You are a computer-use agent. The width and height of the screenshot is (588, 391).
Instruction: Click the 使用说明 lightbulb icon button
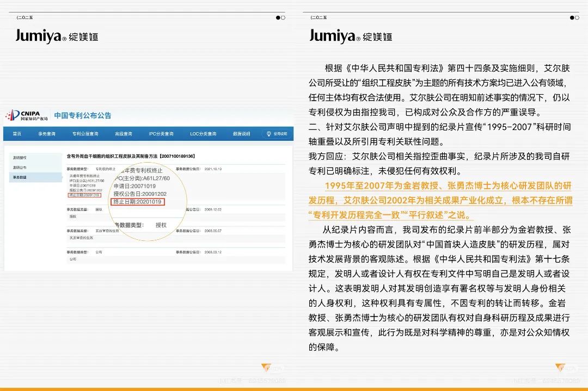pos(277,134)
